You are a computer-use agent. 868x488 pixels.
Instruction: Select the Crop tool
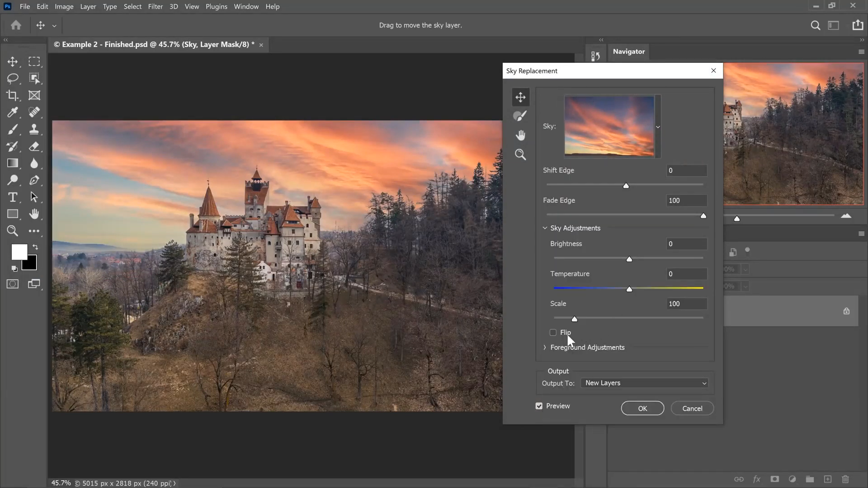(x=13, y=95)
